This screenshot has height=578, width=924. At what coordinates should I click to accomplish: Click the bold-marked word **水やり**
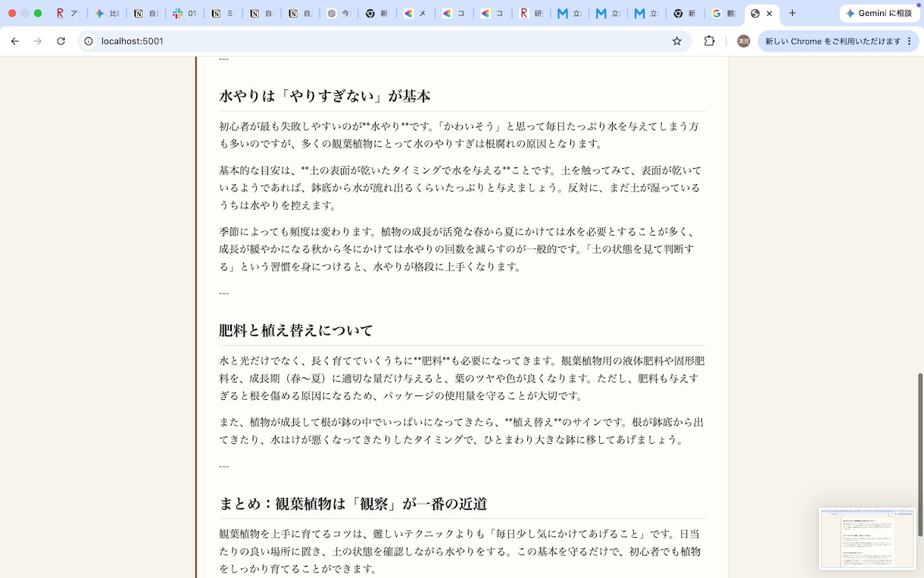click(385, 127)
